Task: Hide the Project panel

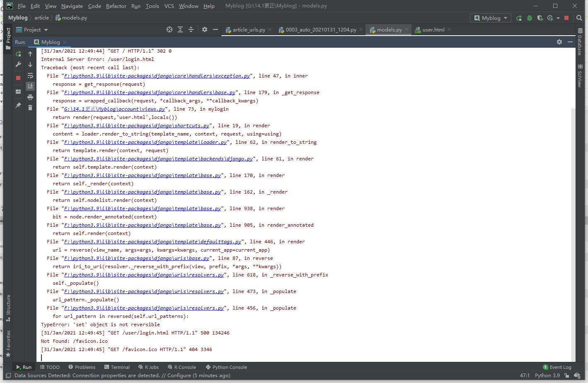Action: (215, 29)
